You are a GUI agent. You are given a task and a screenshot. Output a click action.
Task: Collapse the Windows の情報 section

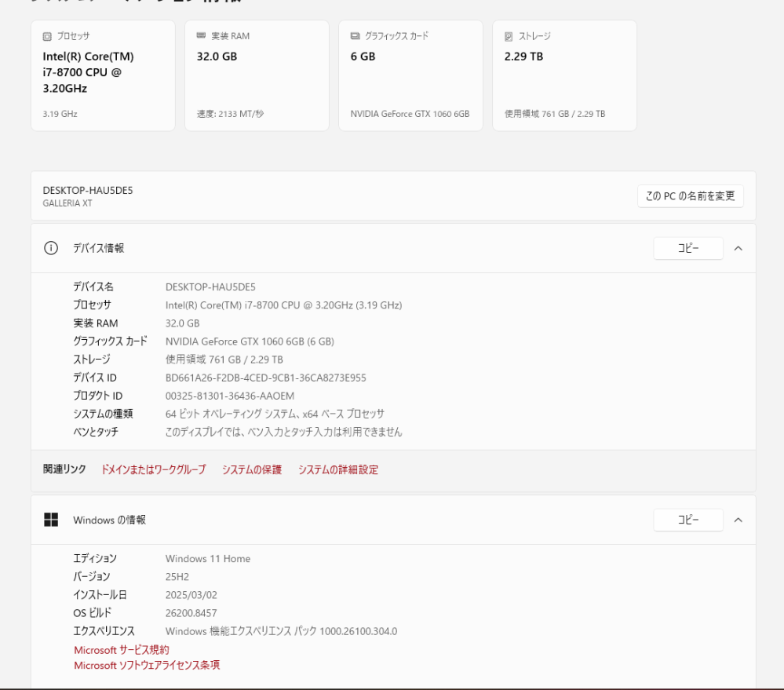[x=738, y=520]
